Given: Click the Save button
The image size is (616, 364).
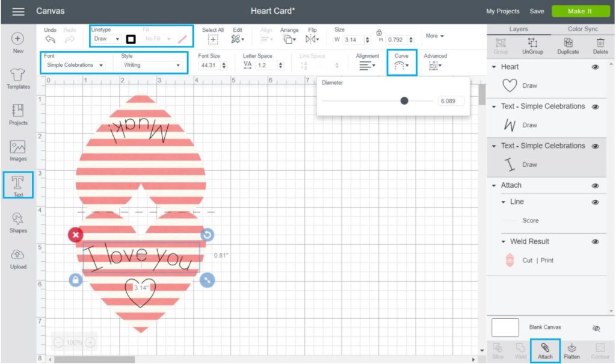Looking at the screenshot, I should tap(537, 11).
